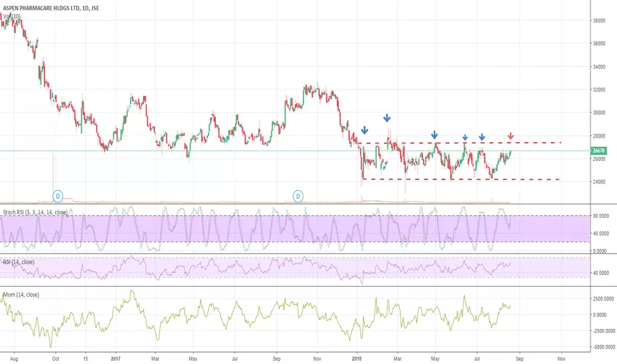Select the red arrow marker above resistance line

[x=510, y=136]
